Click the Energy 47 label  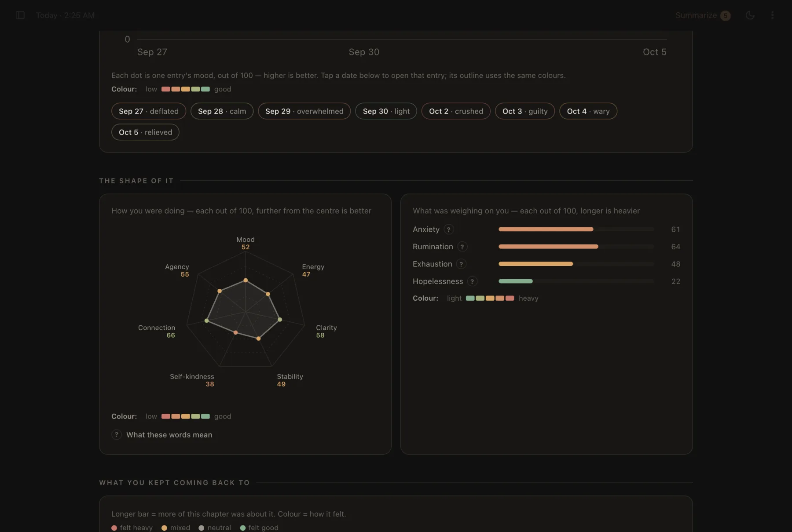coord(313,270)
